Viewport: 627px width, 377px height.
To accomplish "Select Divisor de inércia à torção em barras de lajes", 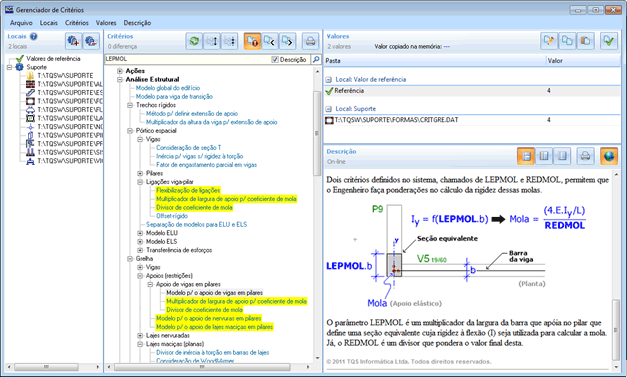I will (213, 353).
